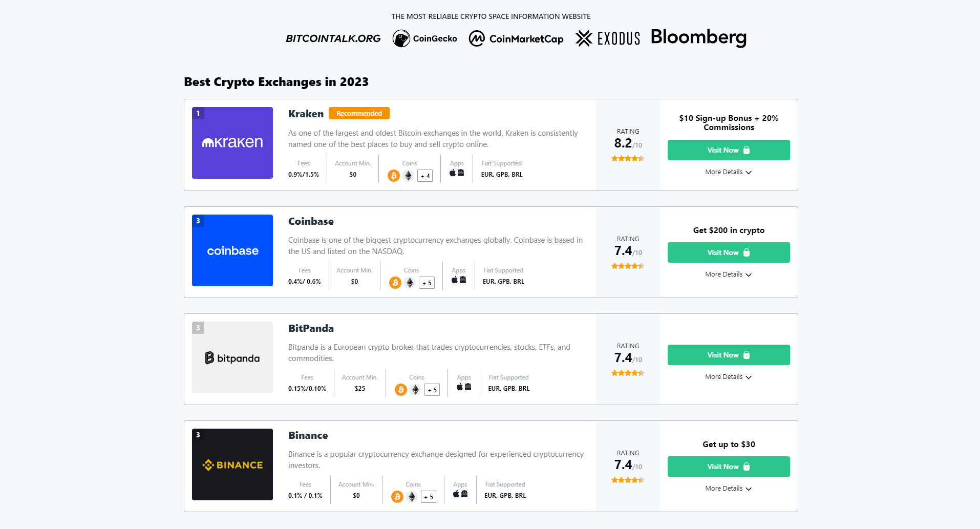Click Binance fees value '0.1% / 0.1%'
Image resolution: width=980 pixels, height=529 pixels.
305,496
